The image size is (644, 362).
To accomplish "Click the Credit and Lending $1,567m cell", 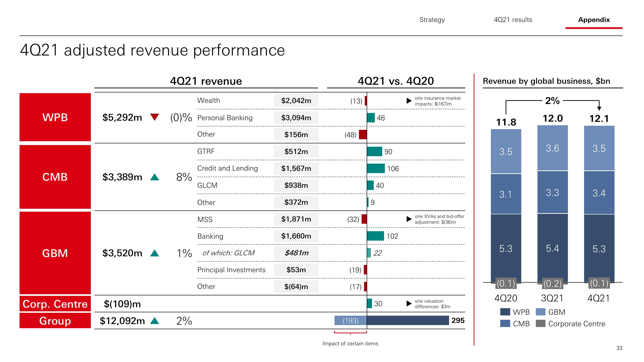I will click(x=296, y=168).
